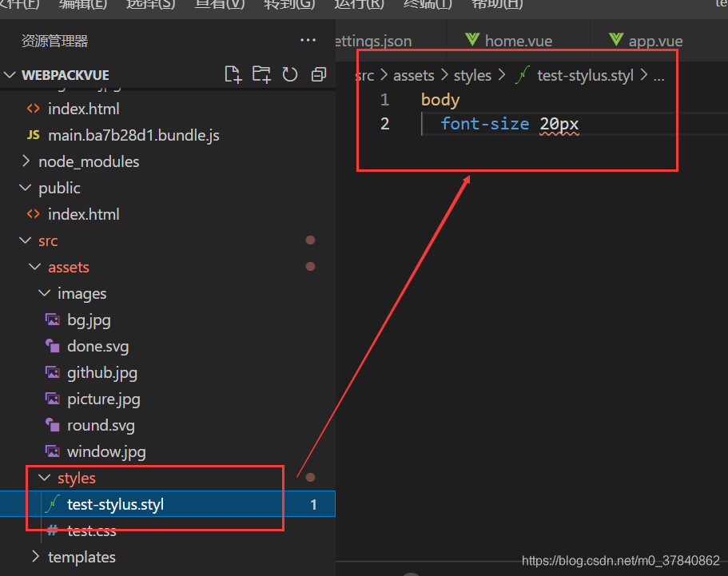Click test-stylus.styl in the breadcrumb
The image size is (728, 576).
(x=585, y=75)
